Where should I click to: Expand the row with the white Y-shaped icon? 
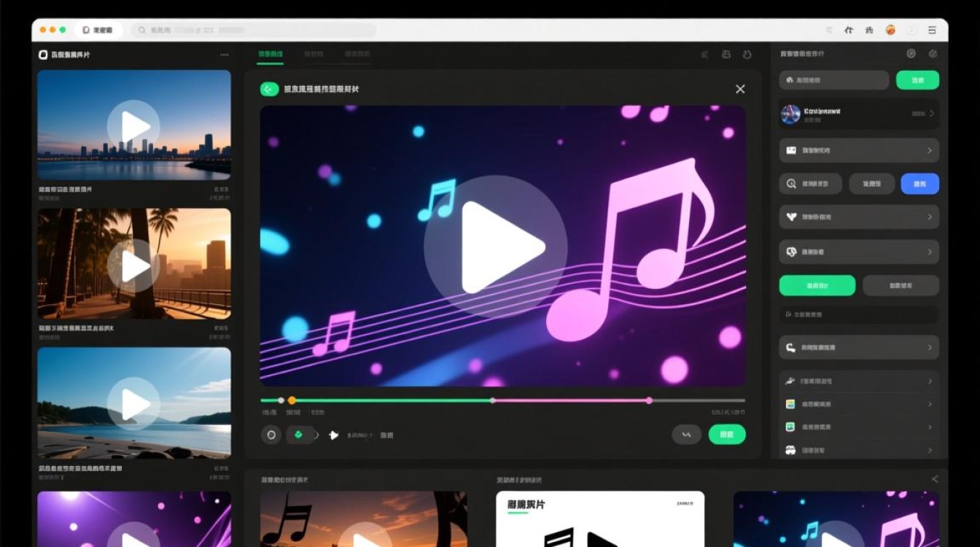coord(930,217)
